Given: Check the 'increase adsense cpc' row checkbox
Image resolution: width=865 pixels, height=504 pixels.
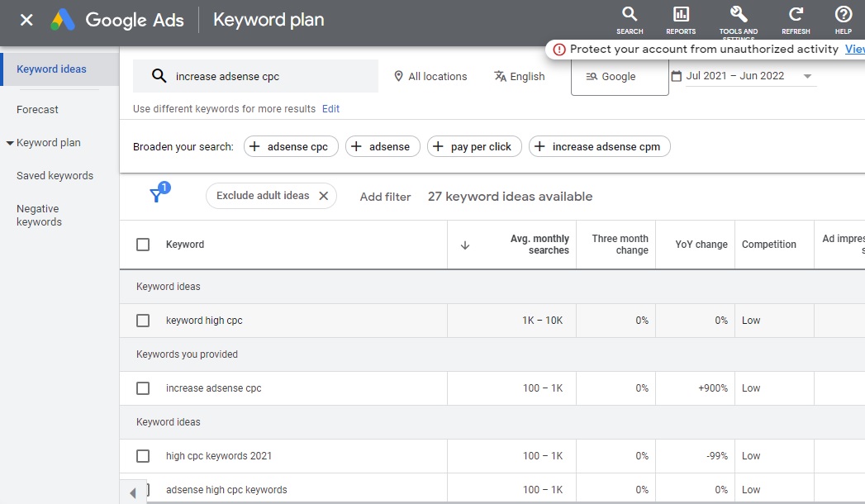Looking at the screenshot, I should click(x=143, y=388).
